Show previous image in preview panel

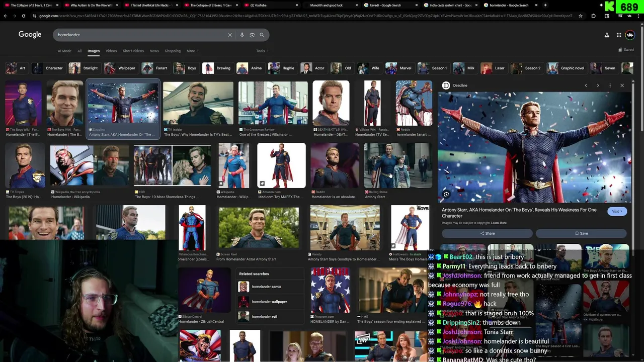586,85
